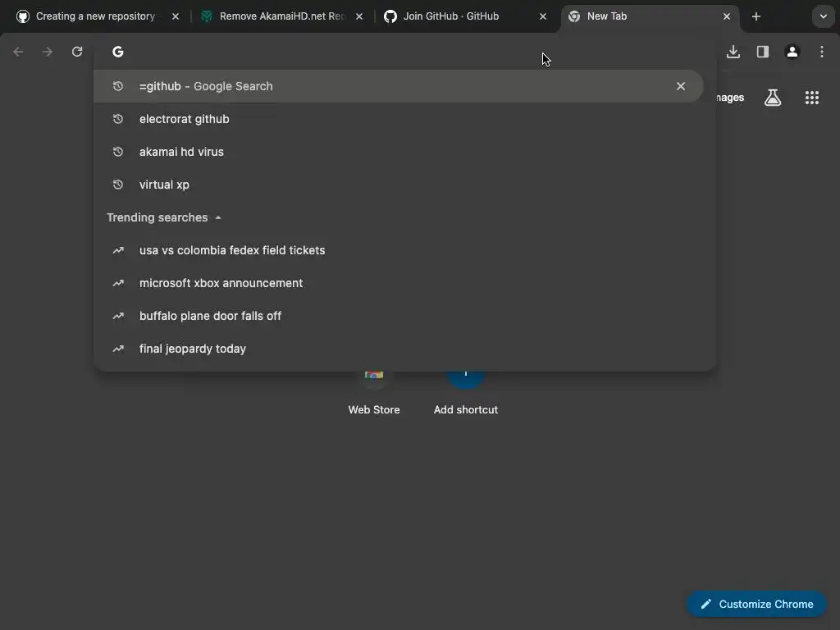Click the reload page icon
The width and height of the screenshot is (840, 630).
77,52
